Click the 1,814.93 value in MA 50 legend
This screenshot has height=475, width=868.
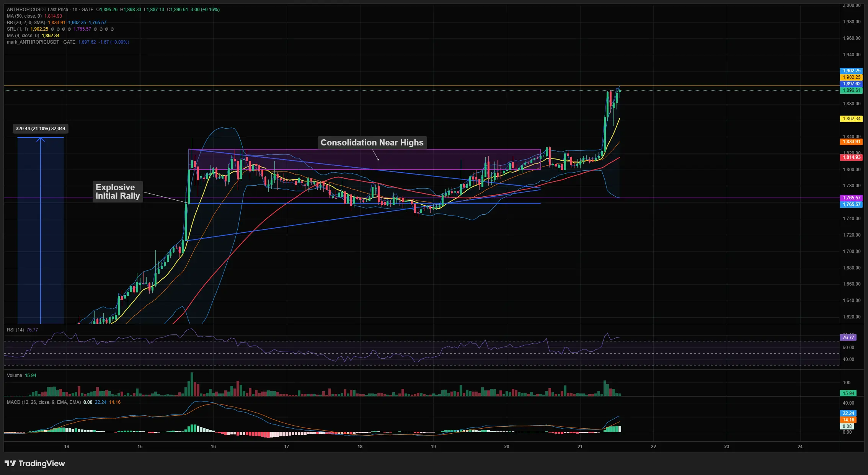53,16
